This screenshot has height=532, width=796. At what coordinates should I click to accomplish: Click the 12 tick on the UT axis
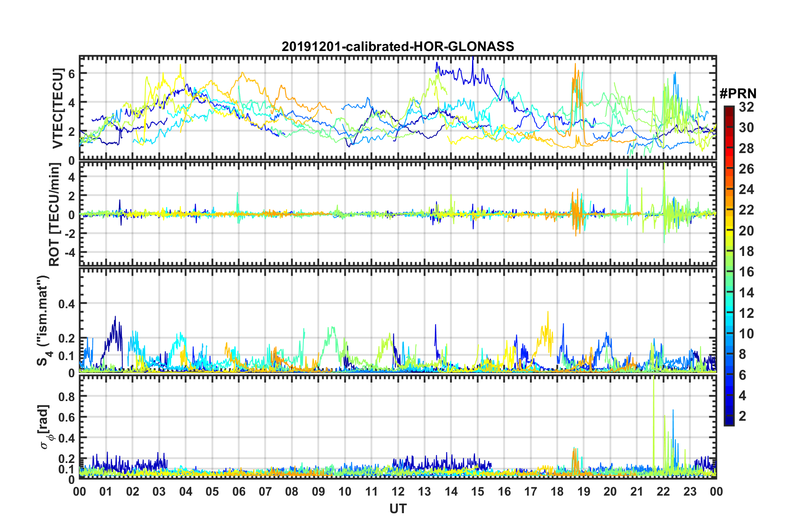pos(398,491)
